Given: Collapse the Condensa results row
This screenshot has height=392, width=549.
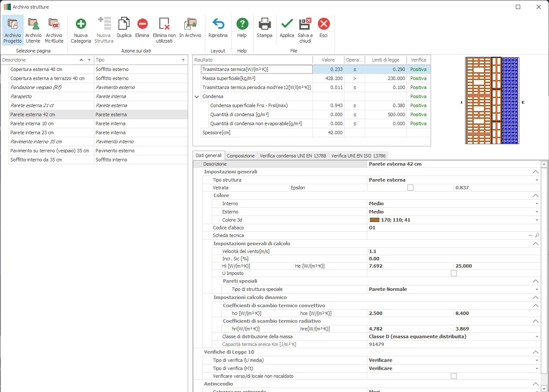Looking at the screenshot, I should click(197, 97).
